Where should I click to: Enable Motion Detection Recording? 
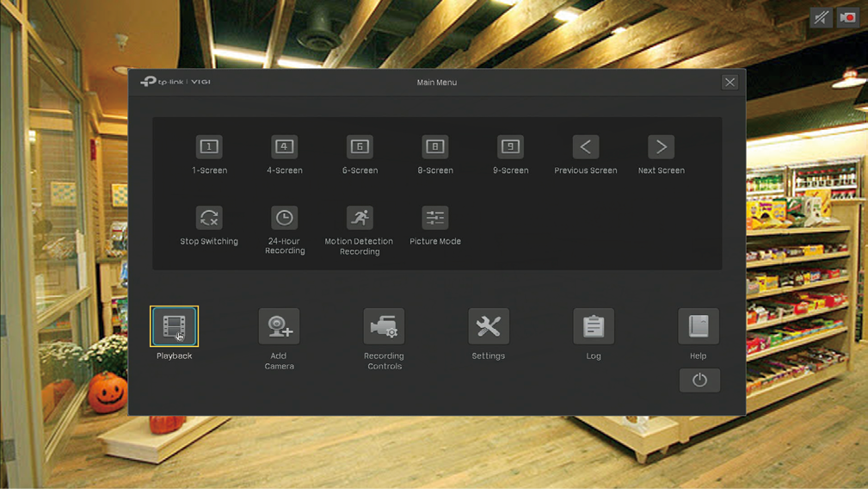coord(360,218)
